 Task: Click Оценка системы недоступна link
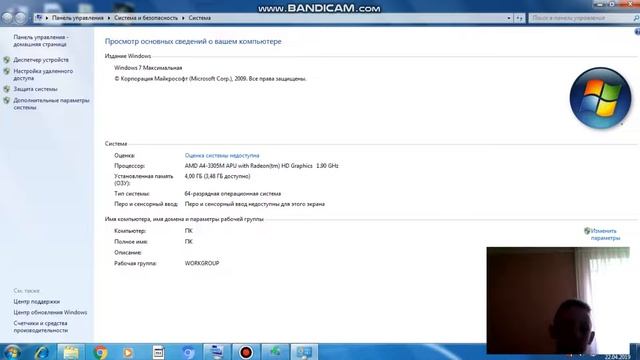[222, 156]
